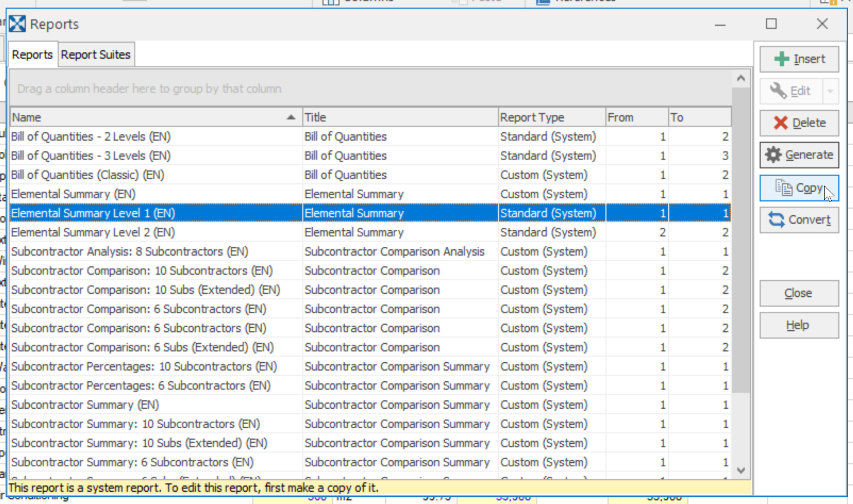Select Subcontractor Comparison: 10 Subcontractors (EN)
This screenshot has width=853, height=504.
point(370,271)
